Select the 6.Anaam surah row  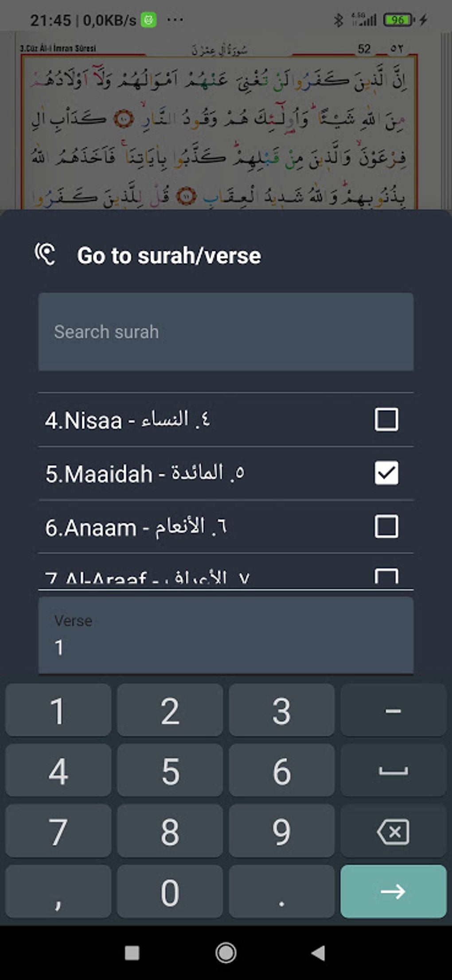(177, 527)
